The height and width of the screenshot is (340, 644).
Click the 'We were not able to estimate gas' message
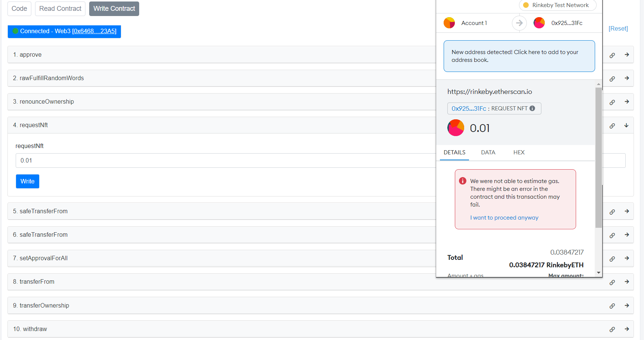[x=515, y=193]
